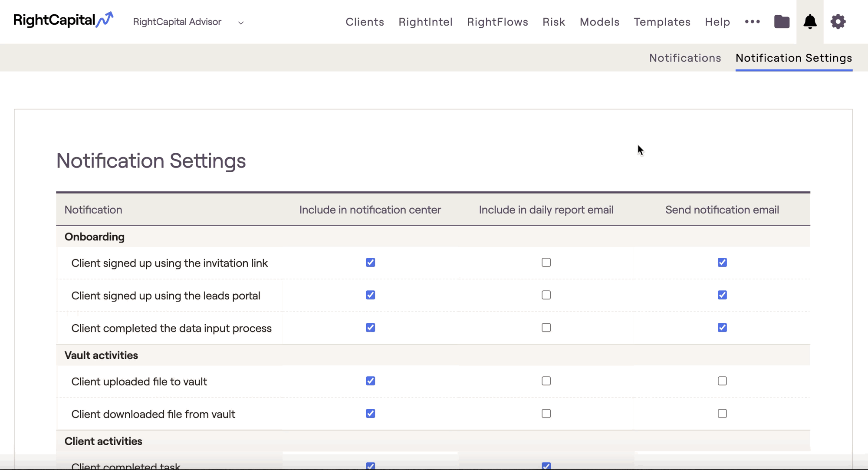Open the Models navigation item
Screen dimensions: 868x470
599,22
